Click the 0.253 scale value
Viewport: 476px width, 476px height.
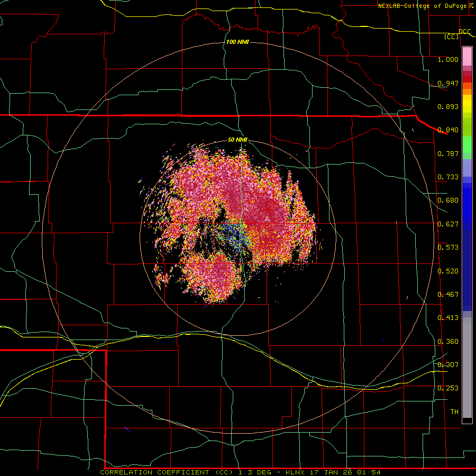[448, 388]
